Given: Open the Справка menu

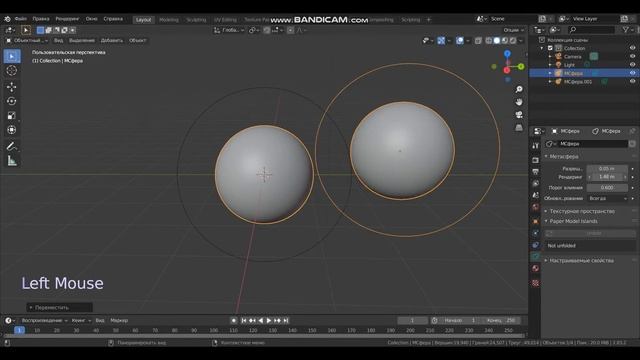Looking at the screenshot, I should (113, 19).
